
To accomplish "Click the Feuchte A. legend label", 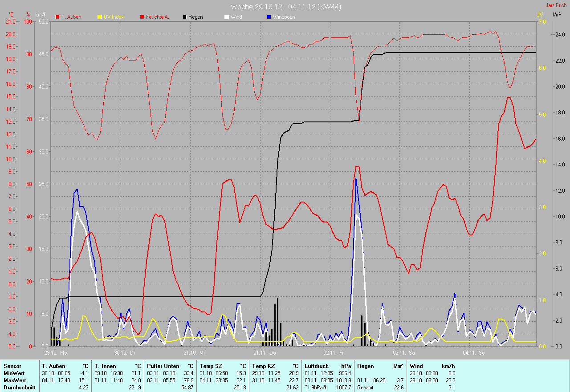I will [x=158, y=17].
